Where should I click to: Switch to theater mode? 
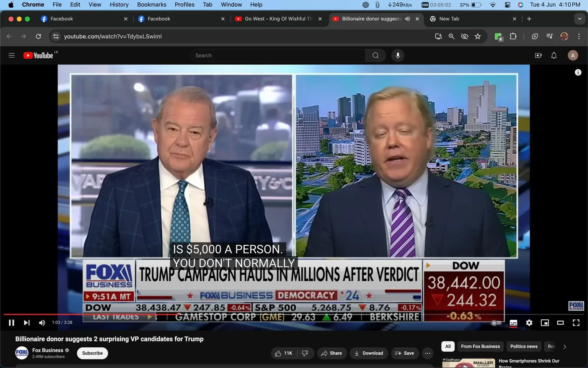click(x=560, y=323)
